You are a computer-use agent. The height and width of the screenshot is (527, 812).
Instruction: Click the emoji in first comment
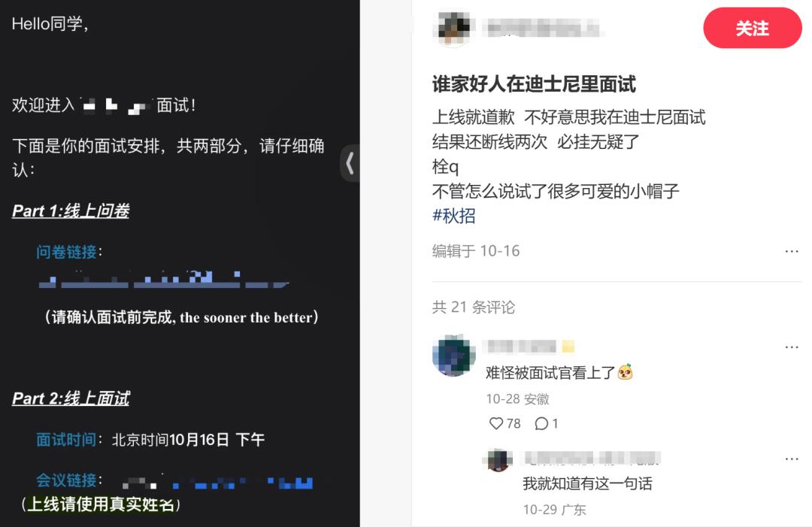(625, 372)
